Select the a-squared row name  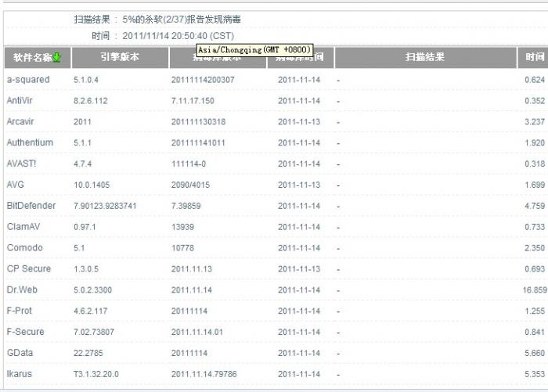(28, 80)
